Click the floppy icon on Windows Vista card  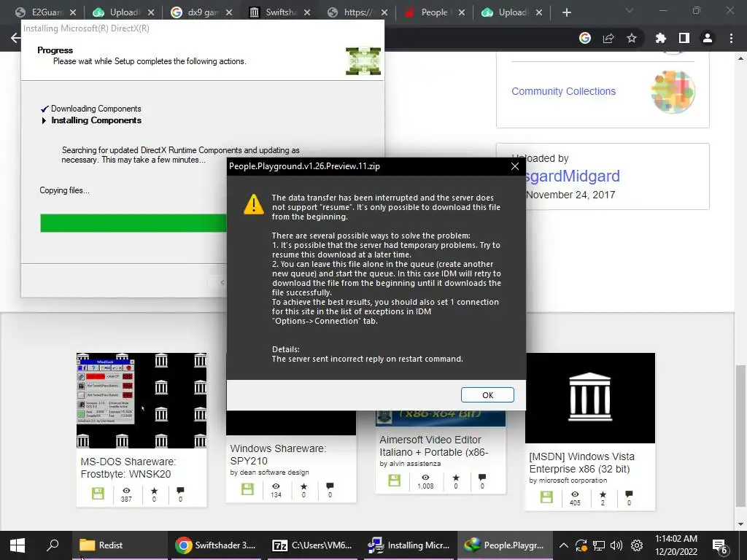coord(547,497)
